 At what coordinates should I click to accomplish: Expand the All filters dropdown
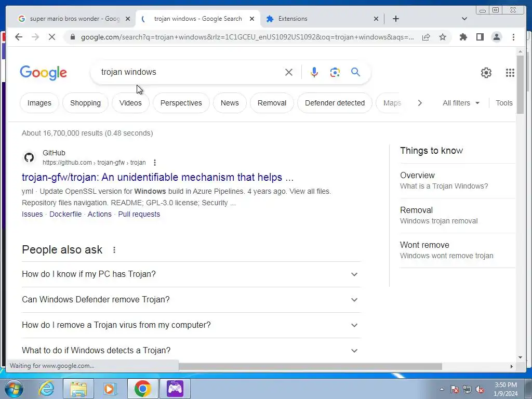461,103
